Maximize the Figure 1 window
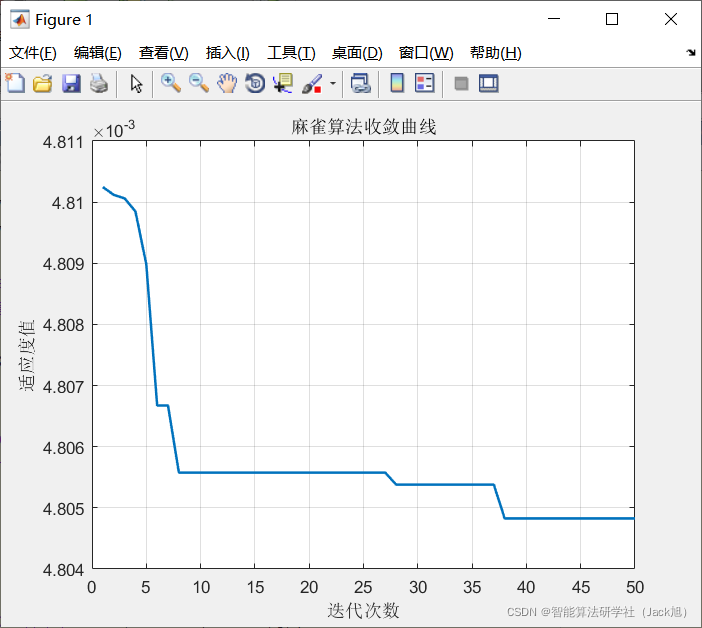Viewport: 702px width, 628px height. (x=612, y=19)
